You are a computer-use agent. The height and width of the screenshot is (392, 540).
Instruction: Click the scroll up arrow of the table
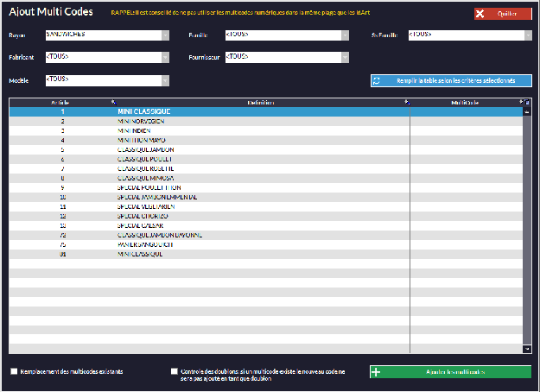click(x=527, y=111)
